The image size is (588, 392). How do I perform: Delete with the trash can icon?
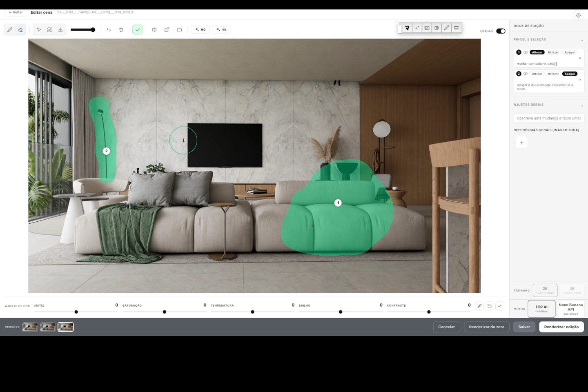coord(121,30)
